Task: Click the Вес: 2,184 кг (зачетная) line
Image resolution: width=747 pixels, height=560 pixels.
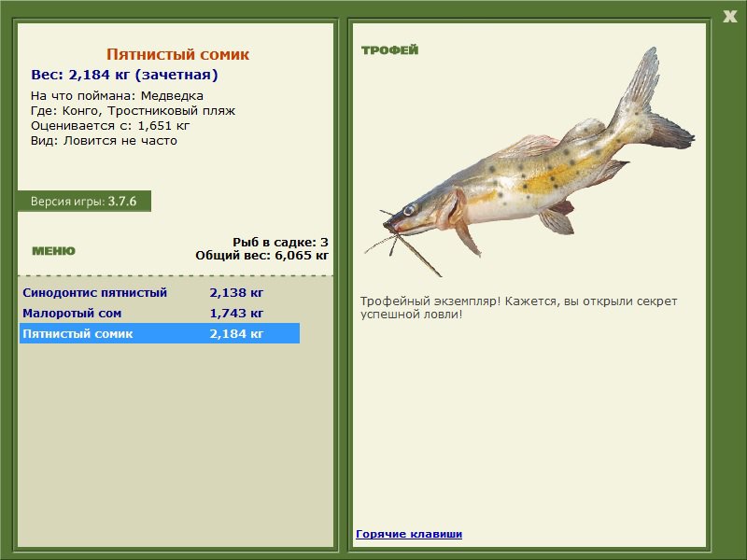Action: pyautogui.click(x=124, y=75)
